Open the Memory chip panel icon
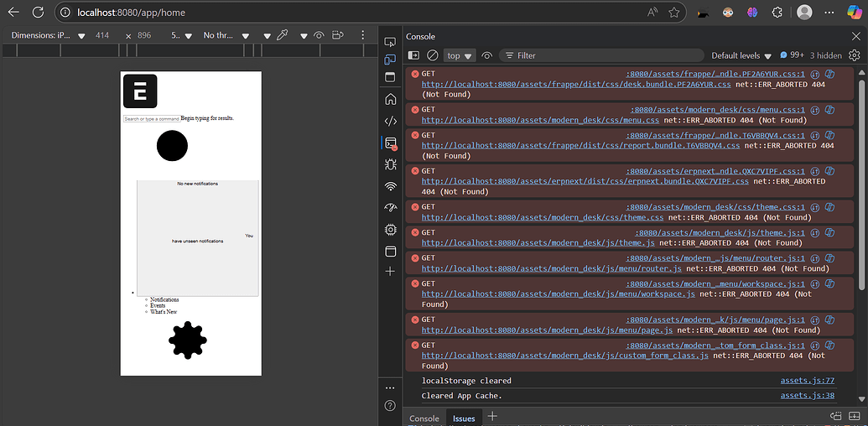This screenshot has height=426, width=868. (390, 230)
